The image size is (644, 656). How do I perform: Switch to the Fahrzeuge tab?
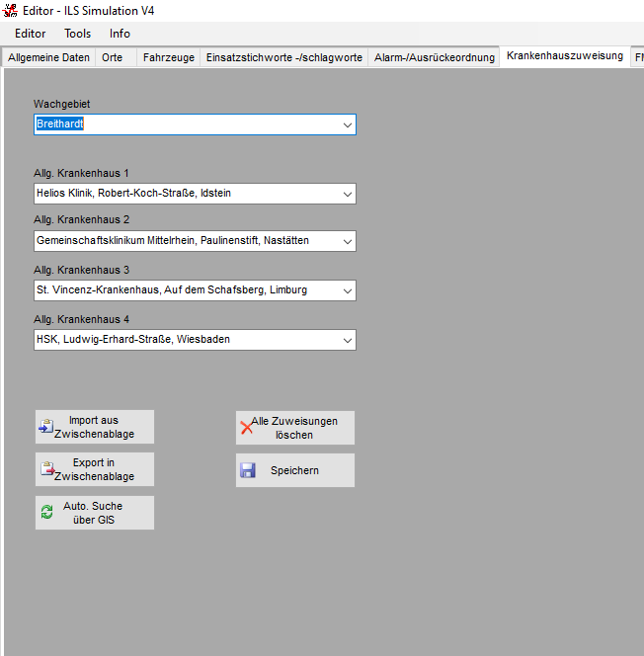point(168,58)
